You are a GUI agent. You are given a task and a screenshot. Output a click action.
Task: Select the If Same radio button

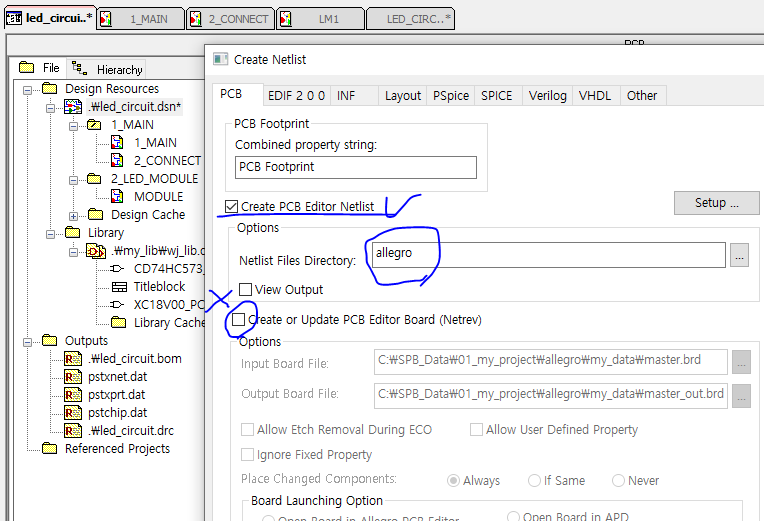coord(535,481)
